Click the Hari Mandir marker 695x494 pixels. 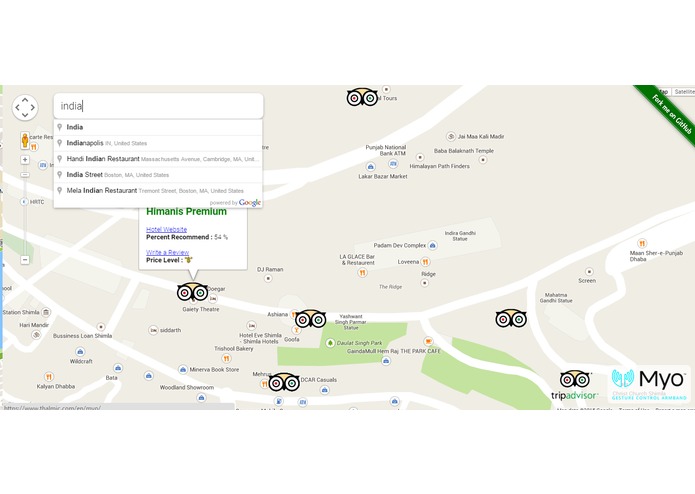pyautogui.click(x=36, y=335)
